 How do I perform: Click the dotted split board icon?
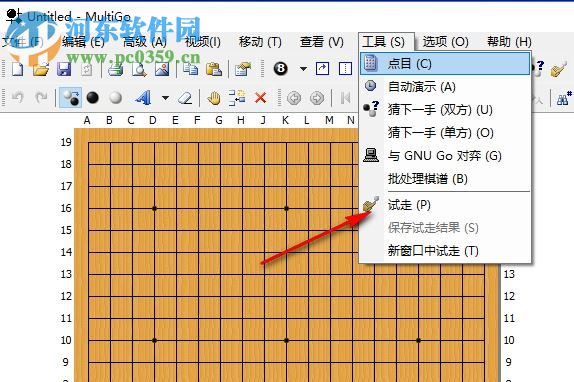(x=345, y=69)
